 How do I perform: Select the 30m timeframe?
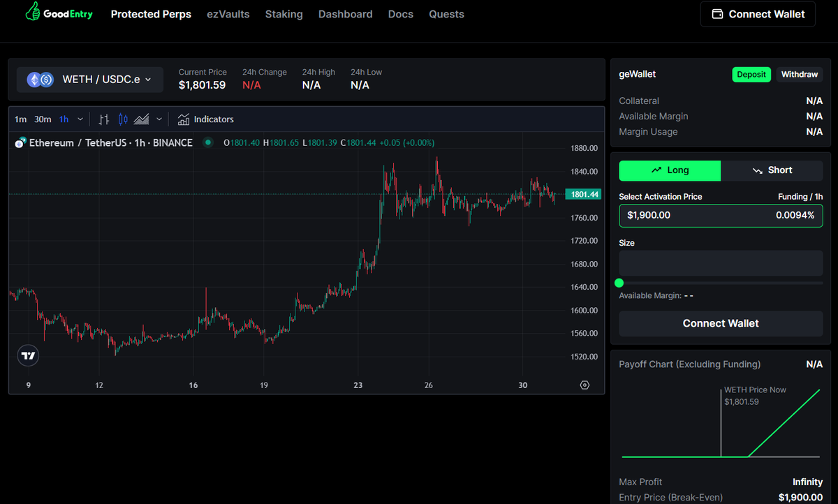43,119
